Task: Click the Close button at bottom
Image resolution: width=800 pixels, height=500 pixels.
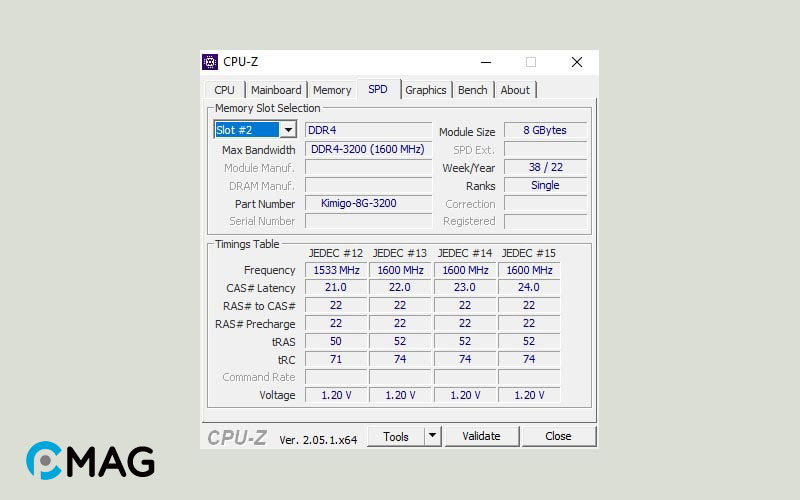Action: click(x=558, y=436)
